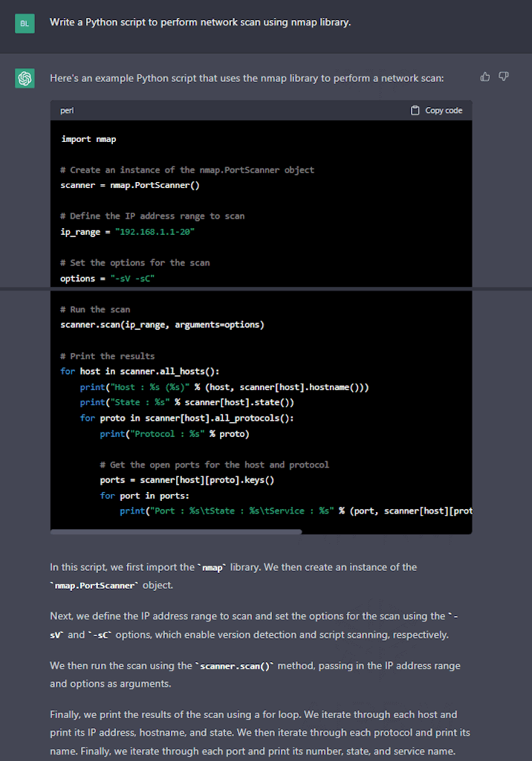Click the comment '# Define the IP address range to scan'
This screenshot has width=532, height=761.
pos(152,216)
